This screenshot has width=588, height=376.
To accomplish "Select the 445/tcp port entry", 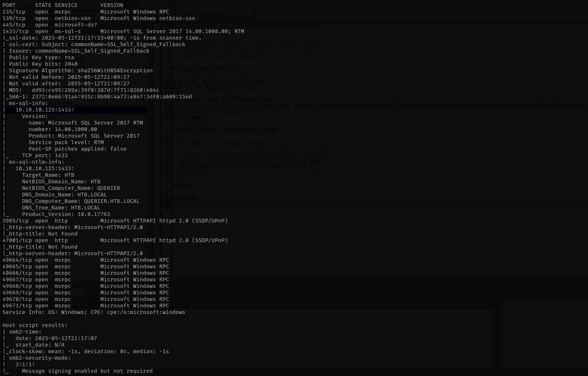I will pyautogui.click(x=14, y=25).
